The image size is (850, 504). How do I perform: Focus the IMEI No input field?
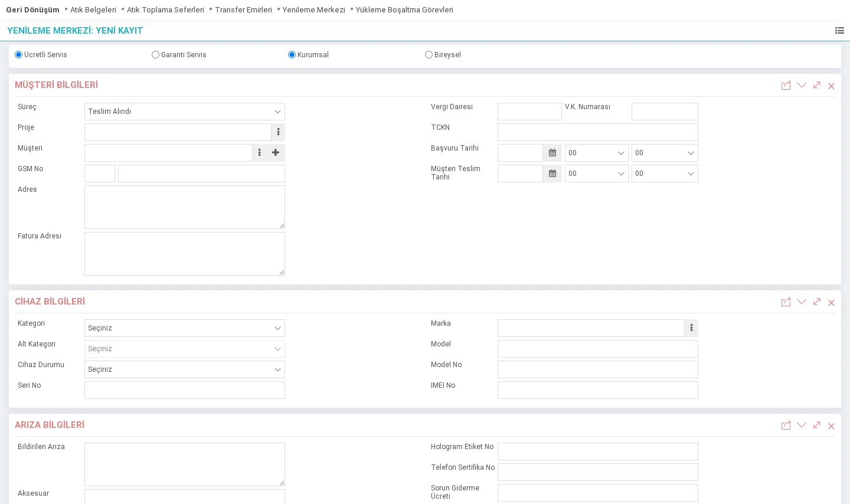pyautogui.click(x=598, y=390)
